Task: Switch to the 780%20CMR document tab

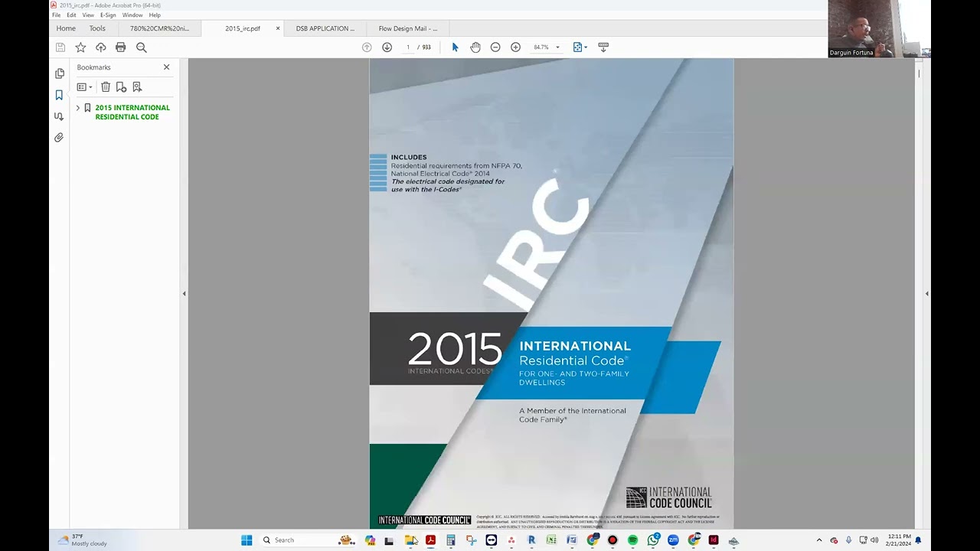Action: [159, 28]
